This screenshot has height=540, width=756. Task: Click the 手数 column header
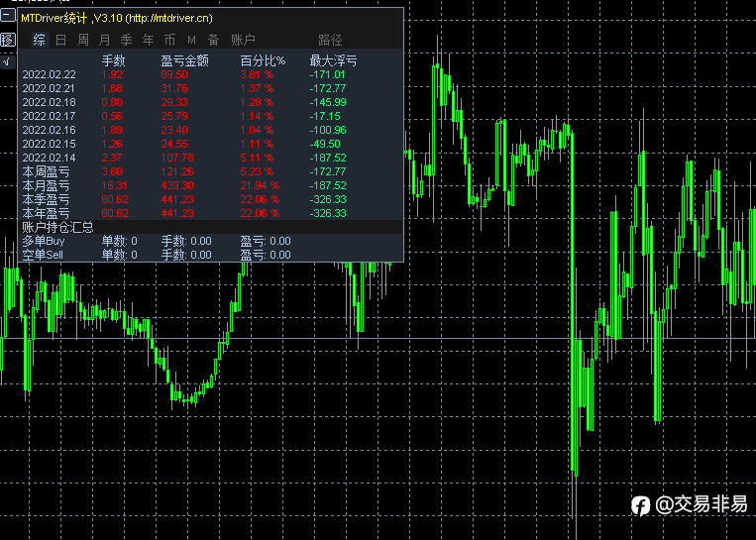click(114, 60)
